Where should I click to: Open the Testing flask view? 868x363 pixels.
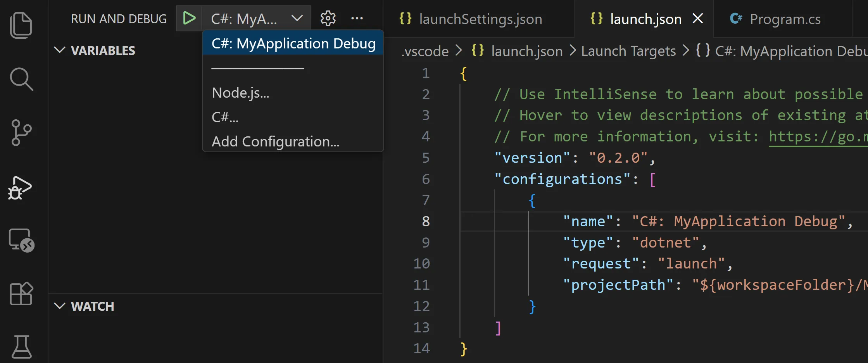tap(22, 347)
